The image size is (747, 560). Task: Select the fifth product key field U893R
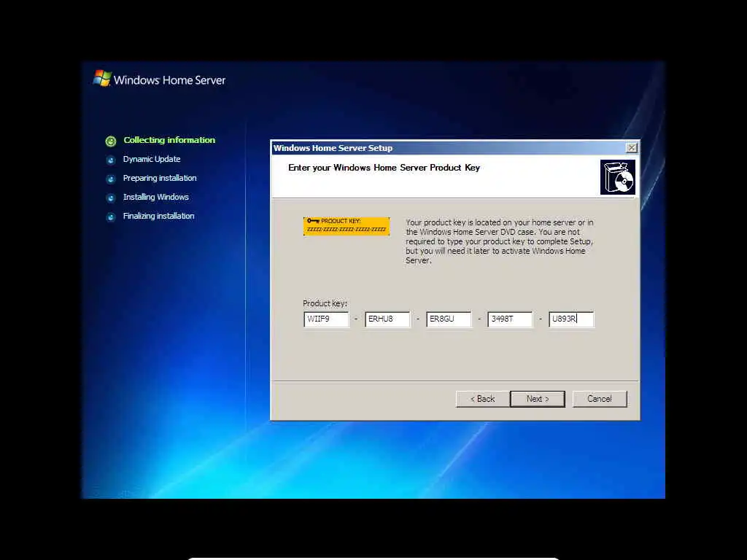pos(571,319)
